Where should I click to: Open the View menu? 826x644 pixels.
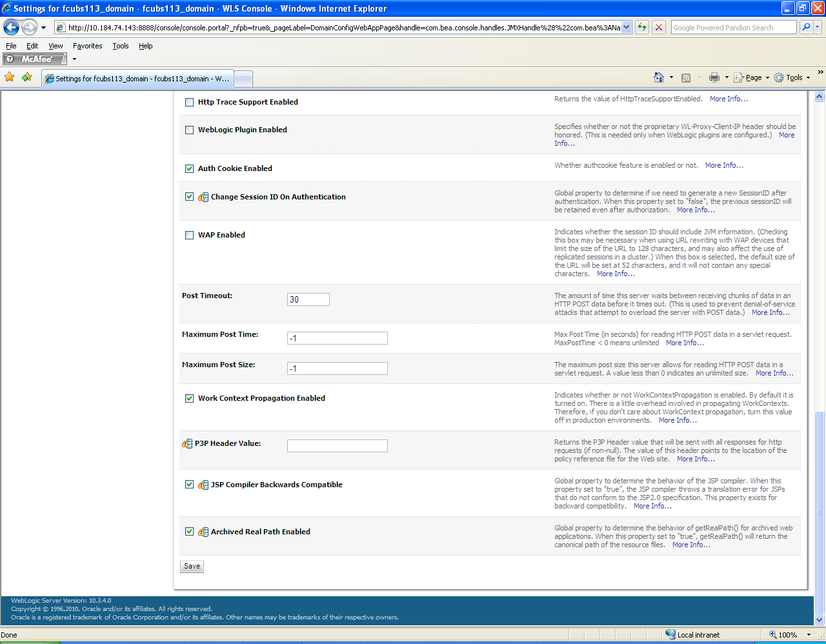click(x=55, y=46)
